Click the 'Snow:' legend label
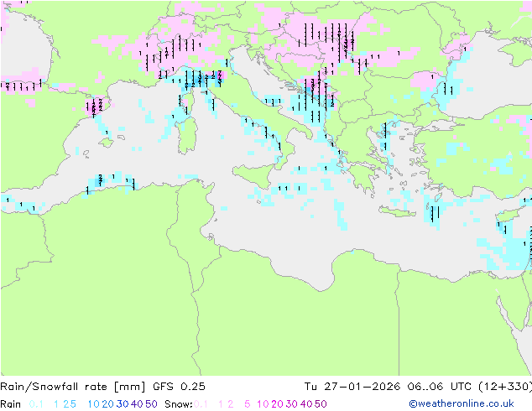Viewport: 532px width, 411px height. 179,404
